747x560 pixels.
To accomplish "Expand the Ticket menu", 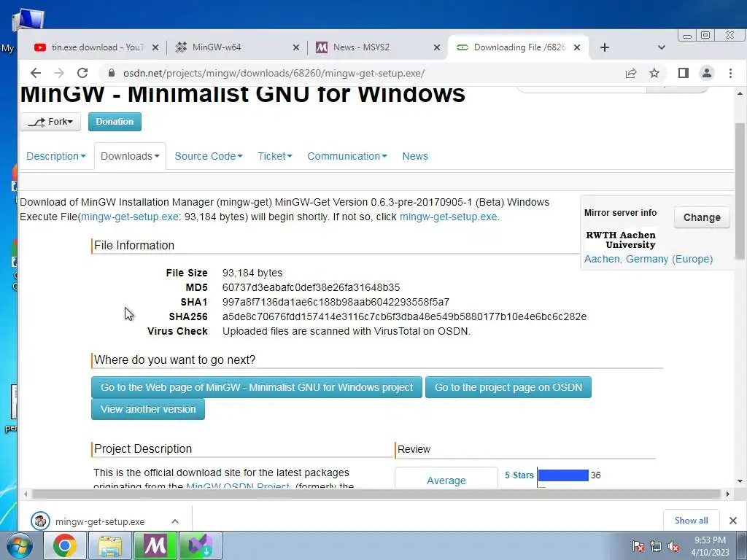I will [x=275, y=156].
